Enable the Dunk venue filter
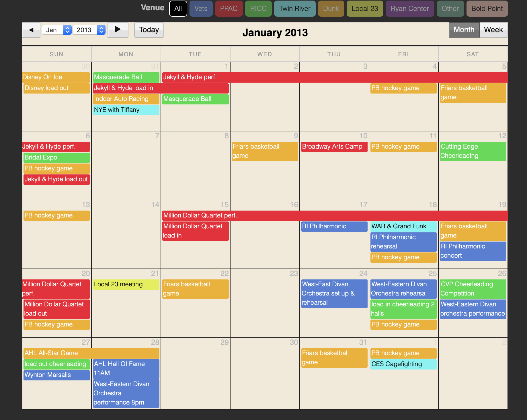 click(331, 9)
